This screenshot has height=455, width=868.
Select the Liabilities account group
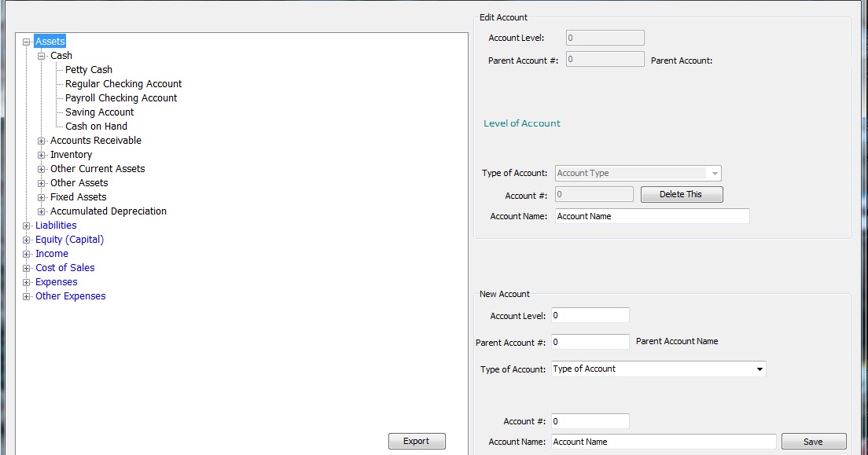click(56, 226)
